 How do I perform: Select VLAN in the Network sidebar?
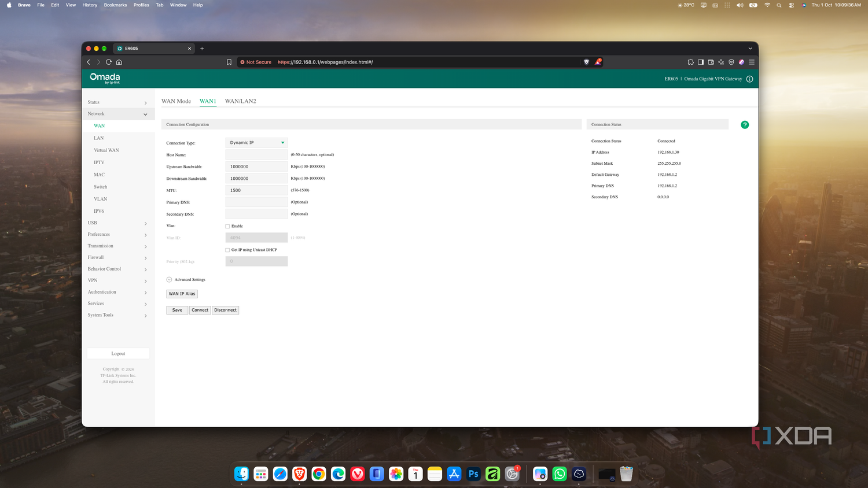coord(101,199)
